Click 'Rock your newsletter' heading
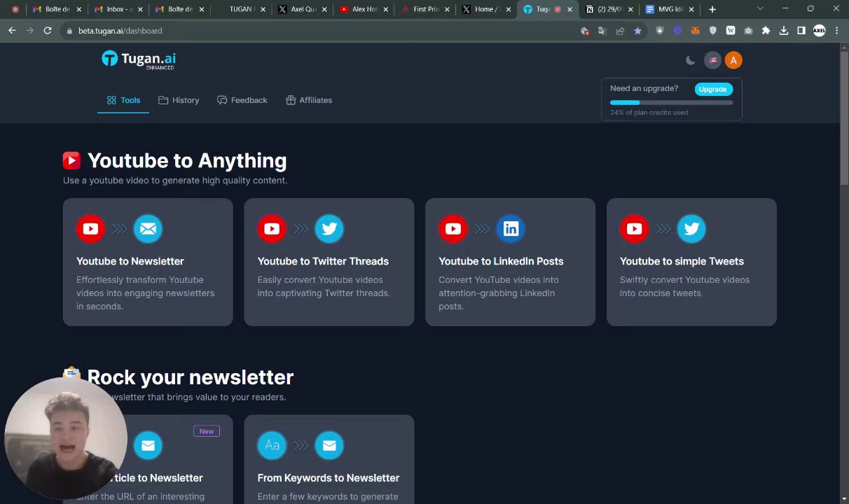 click(x=190, y=377)
